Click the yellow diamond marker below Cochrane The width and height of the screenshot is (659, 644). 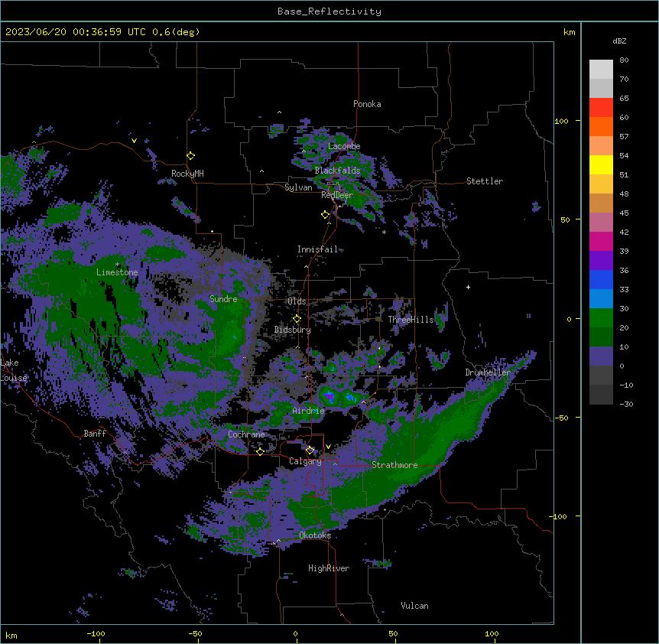[260, 451]
